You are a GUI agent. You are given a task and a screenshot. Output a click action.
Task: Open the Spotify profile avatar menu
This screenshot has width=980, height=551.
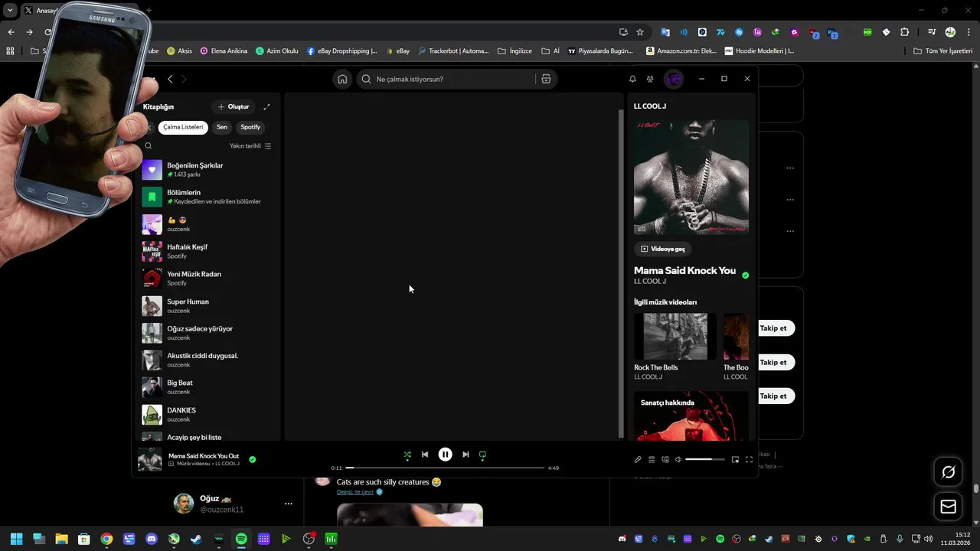[674, 79]
